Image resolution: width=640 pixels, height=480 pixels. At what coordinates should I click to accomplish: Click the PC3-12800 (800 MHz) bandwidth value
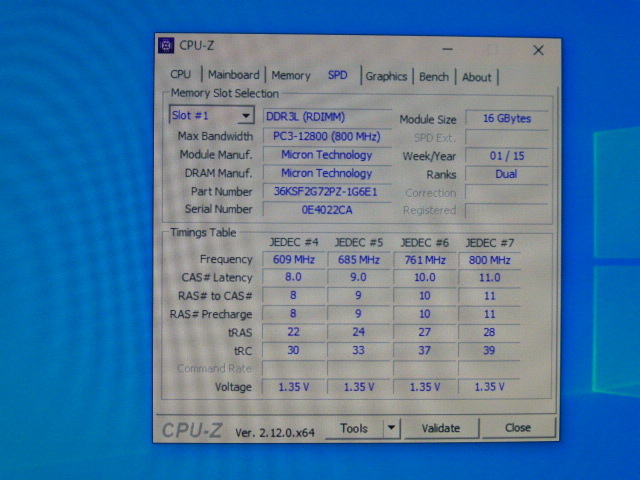click(327, 136)
